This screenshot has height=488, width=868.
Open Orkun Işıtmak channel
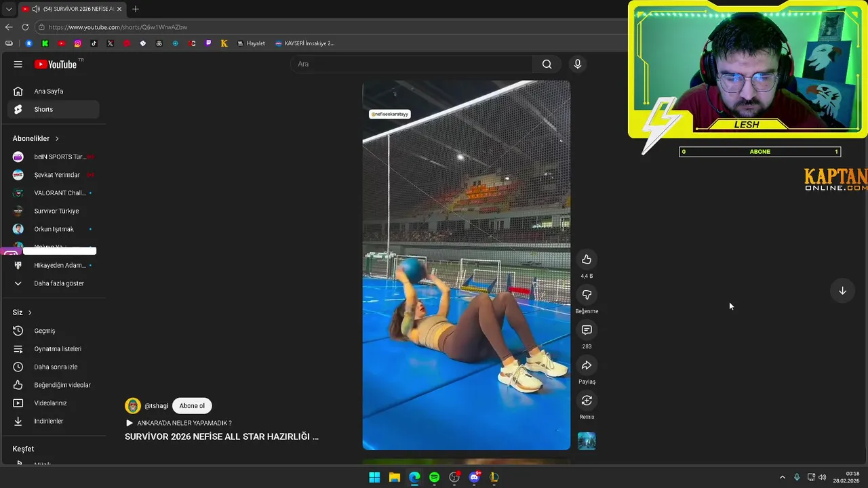53,229
